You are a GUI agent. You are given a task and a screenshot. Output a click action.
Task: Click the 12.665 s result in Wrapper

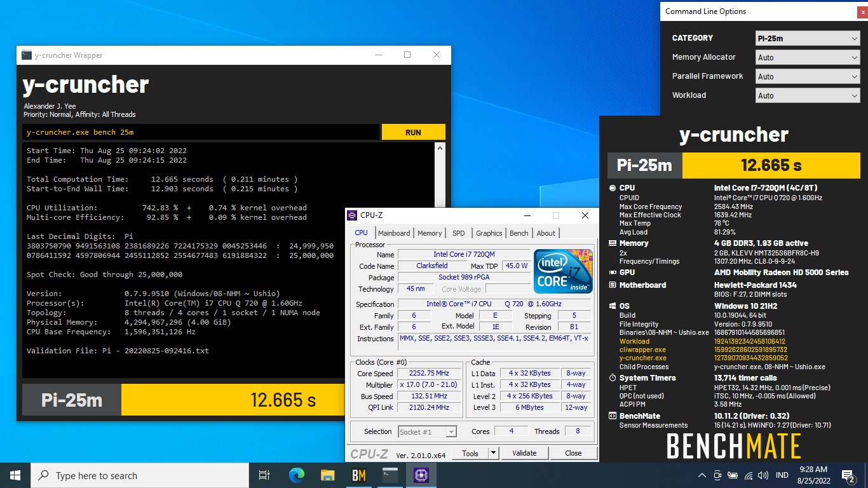coord(283,400)
